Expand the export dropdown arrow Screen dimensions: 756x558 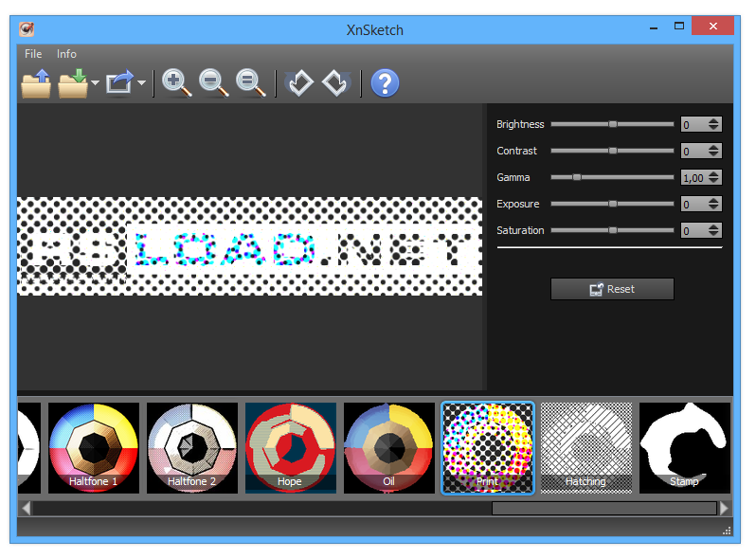point(141,83)
